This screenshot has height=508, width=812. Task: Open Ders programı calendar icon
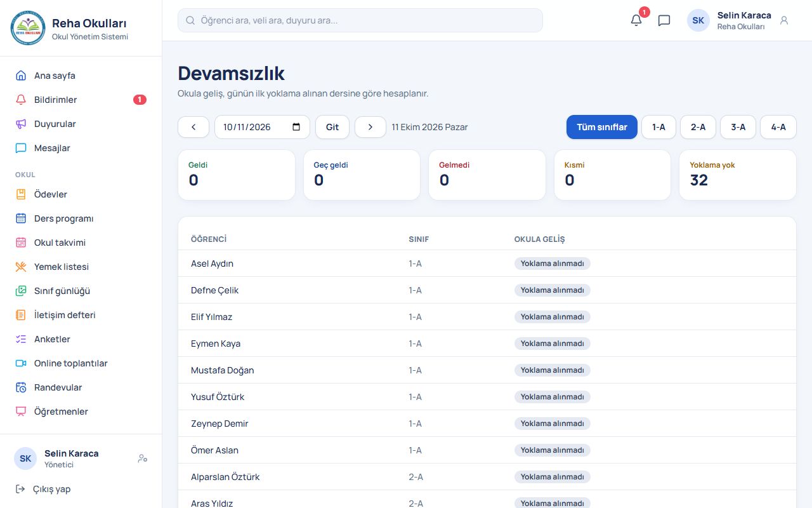21,218
